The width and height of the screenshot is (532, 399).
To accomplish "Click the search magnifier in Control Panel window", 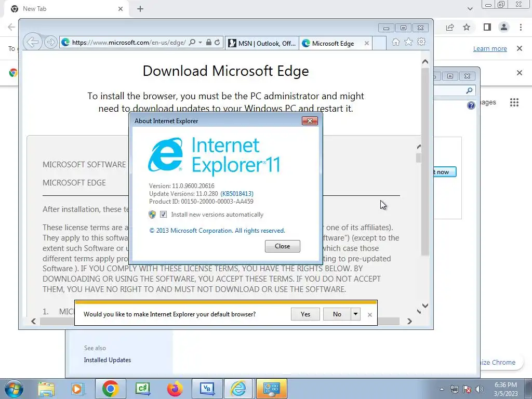I will (469, 90).
